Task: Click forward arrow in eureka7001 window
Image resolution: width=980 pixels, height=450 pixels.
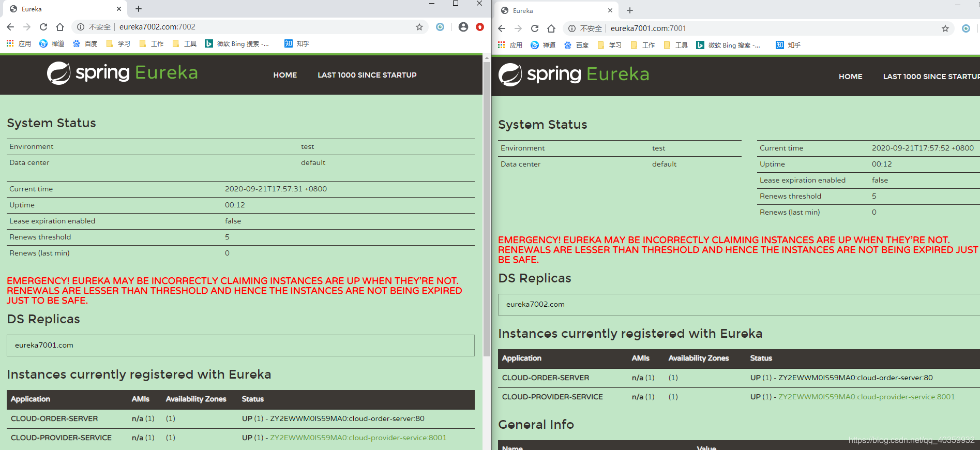Action: tap(518, 28)
